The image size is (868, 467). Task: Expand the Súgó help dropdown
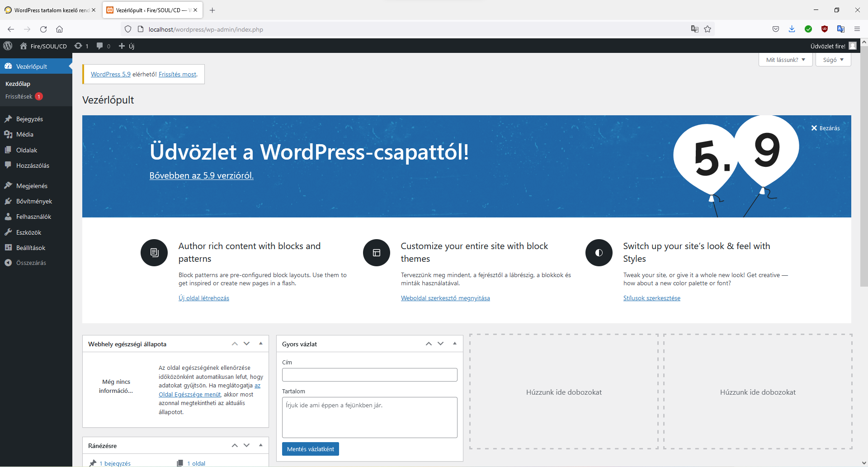click(833, 60)
